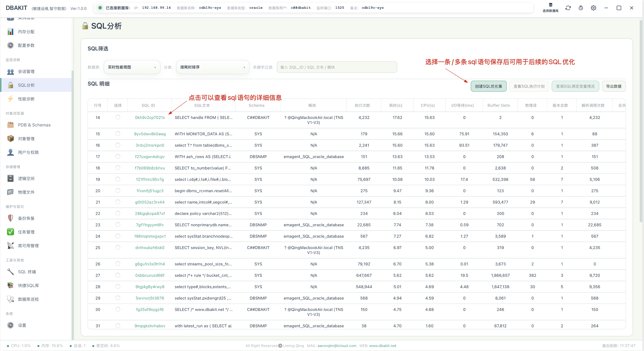The width and height of the screenshot is (644, 351).
Task: Select radio button for SQL 9yv5dwv8k0awg
Action: click(x=118, y=133)
